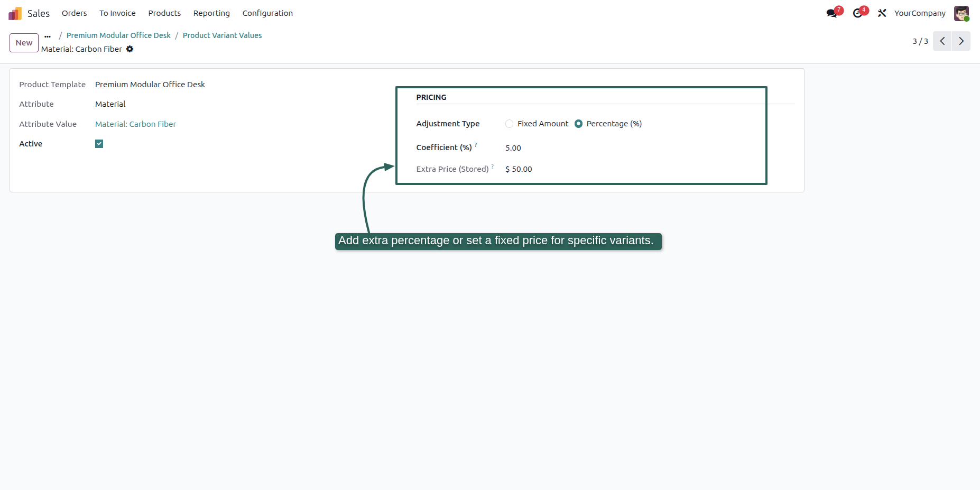Open the messages conversations icon
Viewport: 980px width, 490px height.
click(x=832, y=13)
